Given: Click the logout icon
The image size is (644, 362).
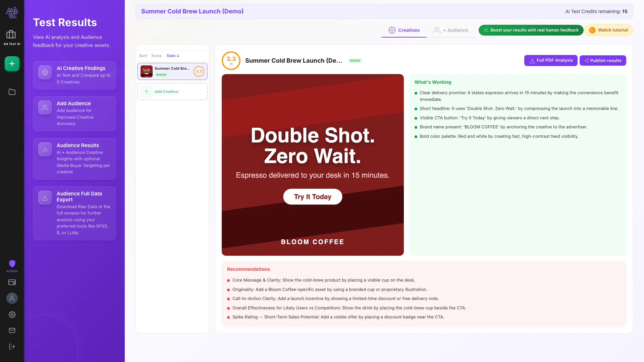Looking at the screenshot, I should pyautogui.click(x=12, y=347).
